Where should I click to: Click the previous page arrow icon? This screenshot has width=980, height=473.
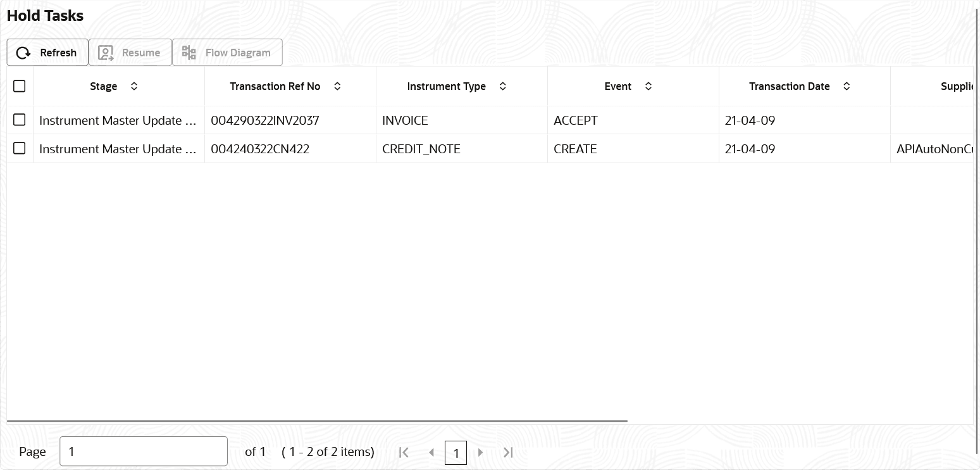431,452
